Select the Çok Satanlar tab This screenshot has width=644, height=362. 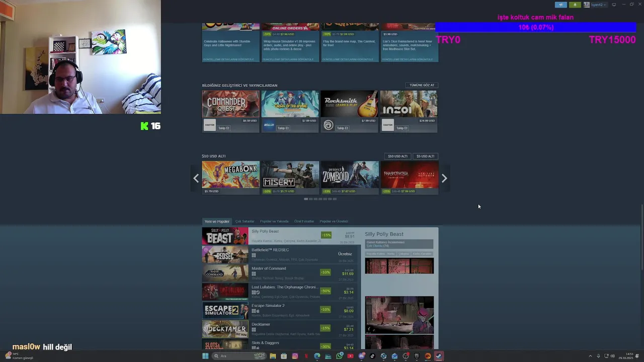click(245, 221)
